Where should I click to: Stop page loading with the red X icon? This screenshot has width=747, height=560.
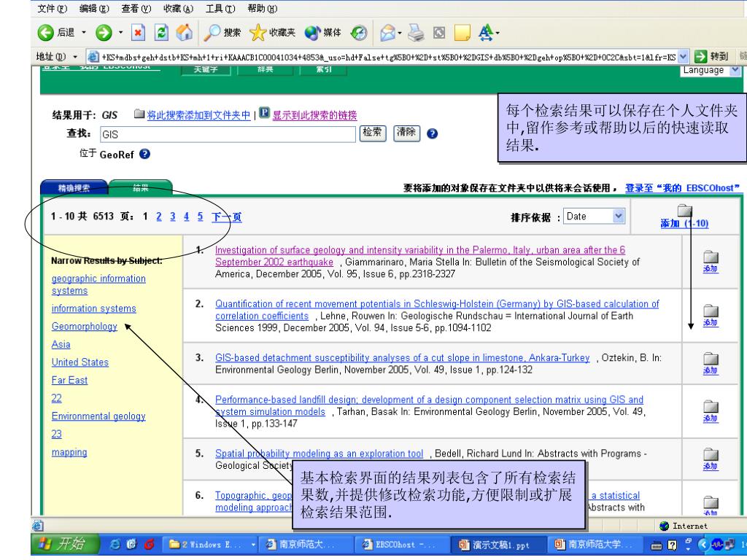point(138,32)
